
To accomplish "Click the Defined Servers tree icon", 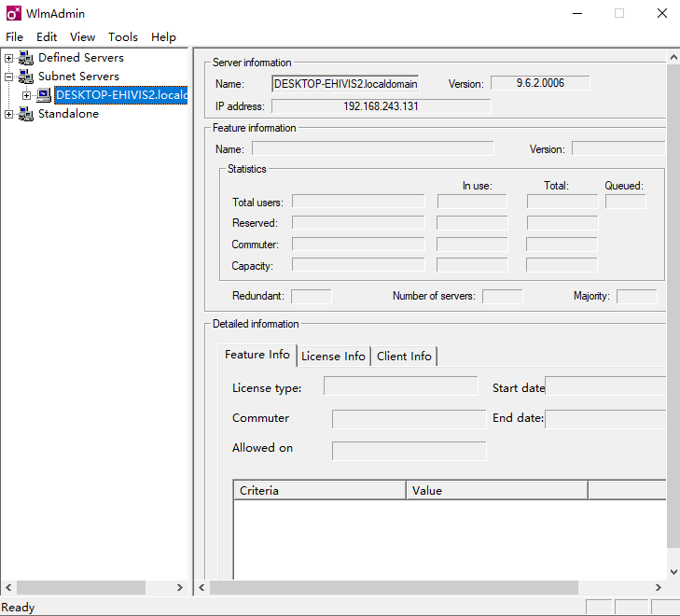I will click(x=25, y=58).
